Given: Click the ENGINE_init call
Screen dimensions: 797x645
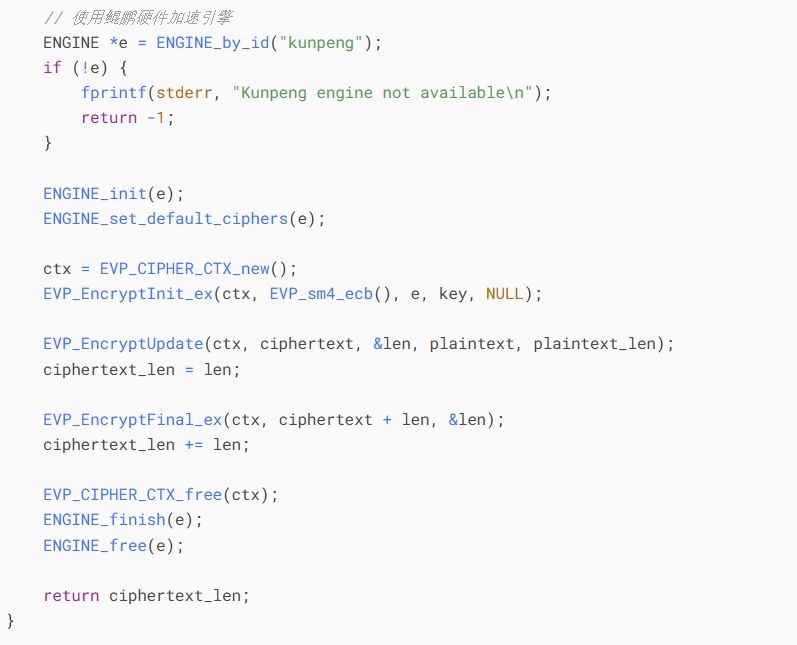Looking at the screenshot, I should [x=113, y=194].
